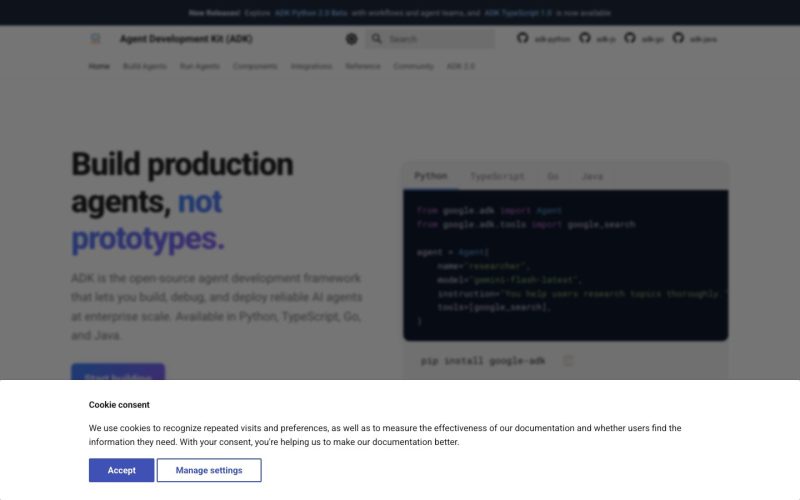Focus the Search input field
Image resolution: width=800 pixels, height=500 pixels.
point(430,39)
